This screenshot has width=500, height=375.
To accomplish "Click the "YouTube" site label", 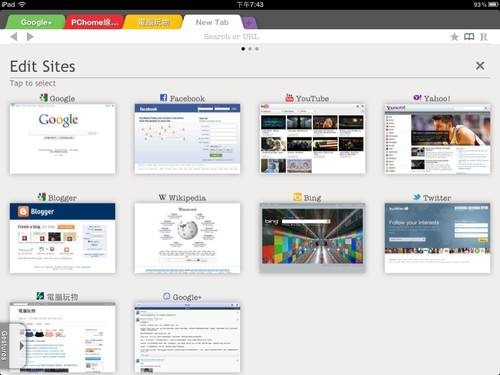I will click(312, 99).
